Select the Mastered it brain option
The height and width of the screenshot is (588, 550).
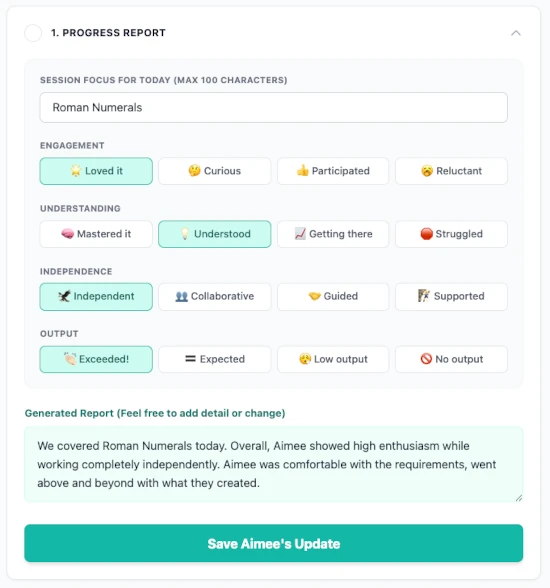point(96,234)
